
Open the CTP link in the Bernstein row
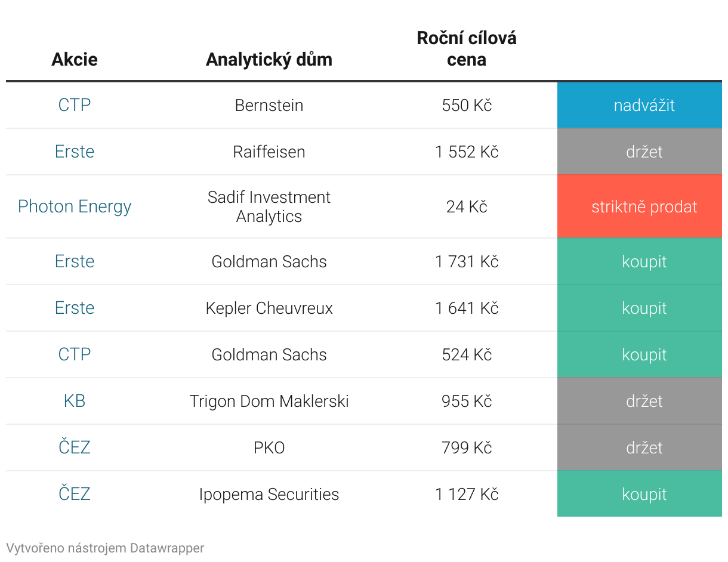(x=75, y=105)
